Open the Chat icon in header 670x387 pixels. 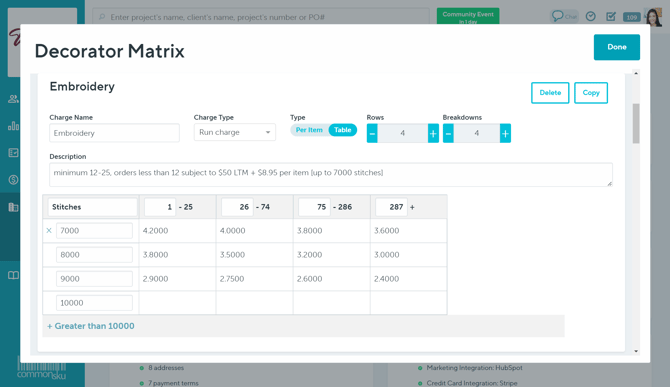coord(564,16)
